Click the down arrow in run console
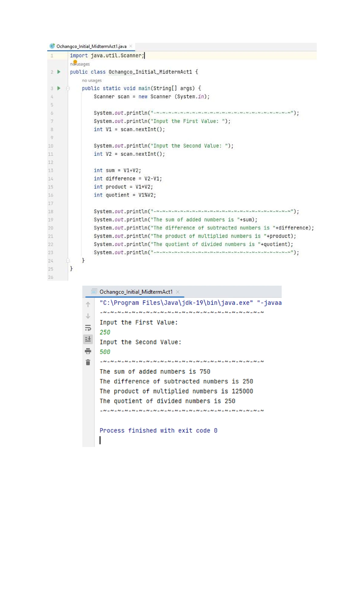This screenshot has width=364, height=600. 88,316
